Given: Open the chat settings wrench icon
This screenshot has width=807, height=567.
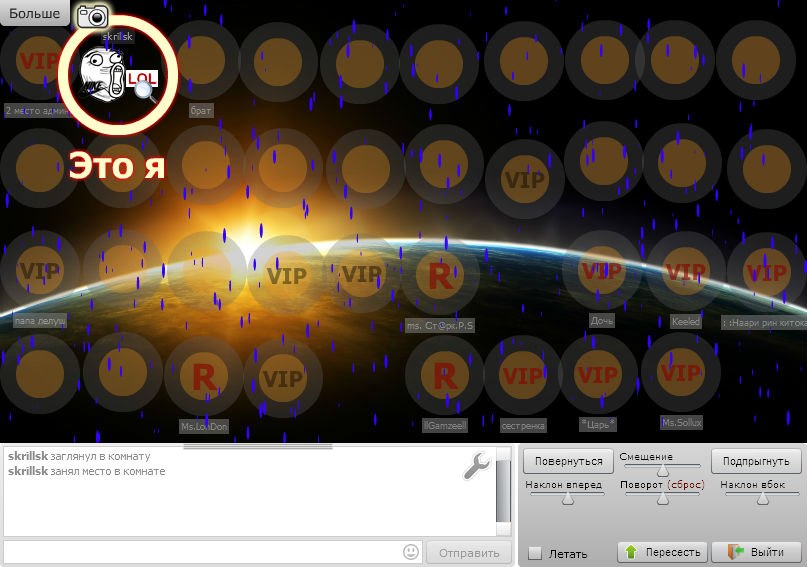Looking at the screenshot, I should (x=477, y=466).
